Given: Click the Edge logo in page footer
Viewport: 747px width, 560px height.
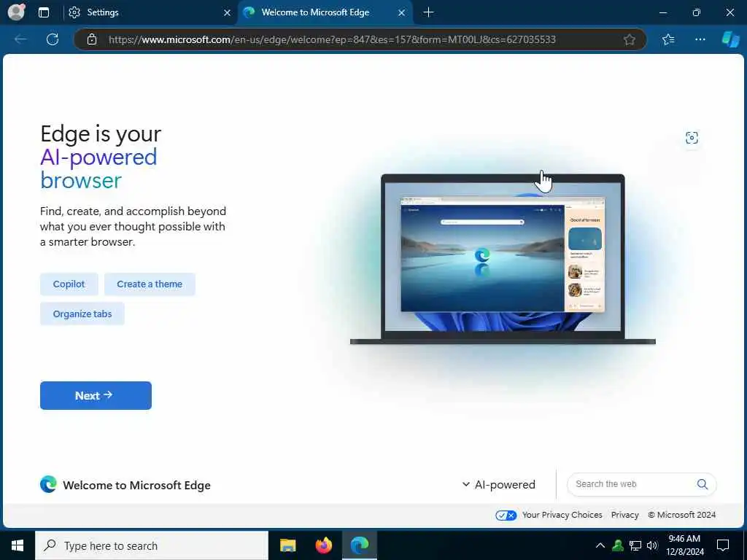Looking at the screenshot, I should [48, 484].
